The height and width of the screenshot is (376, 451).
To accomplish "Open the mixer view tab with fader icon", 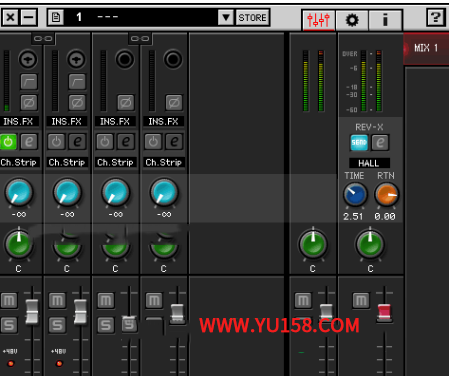I will [x=318, y=20].
